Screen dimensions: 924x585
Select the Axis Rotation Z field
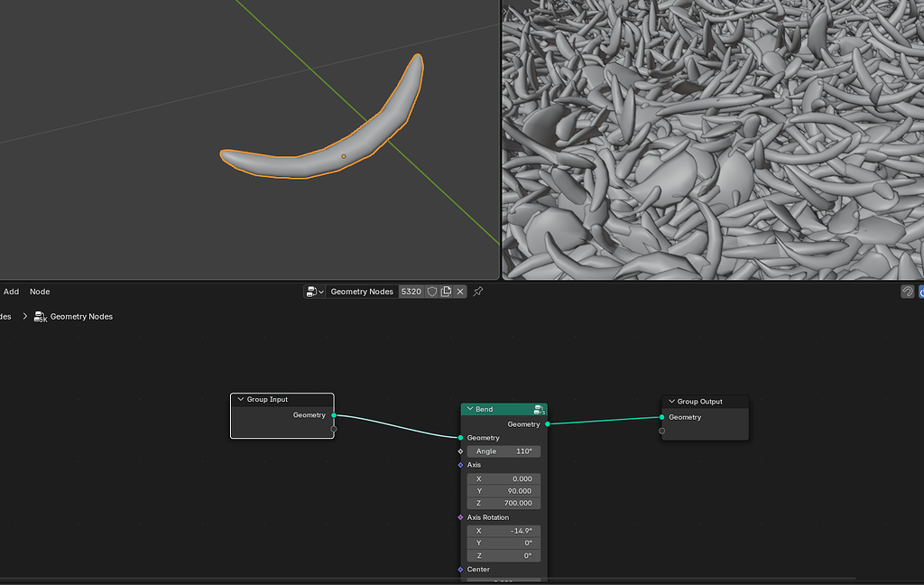(504, 555)
